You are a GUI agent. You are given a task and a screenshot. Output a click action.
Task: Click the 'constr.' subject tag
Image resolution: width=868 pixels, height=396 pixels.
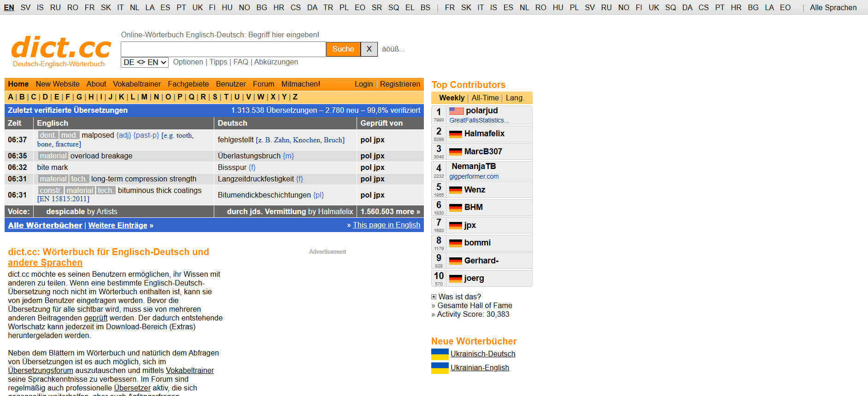(x=51, y=191)
